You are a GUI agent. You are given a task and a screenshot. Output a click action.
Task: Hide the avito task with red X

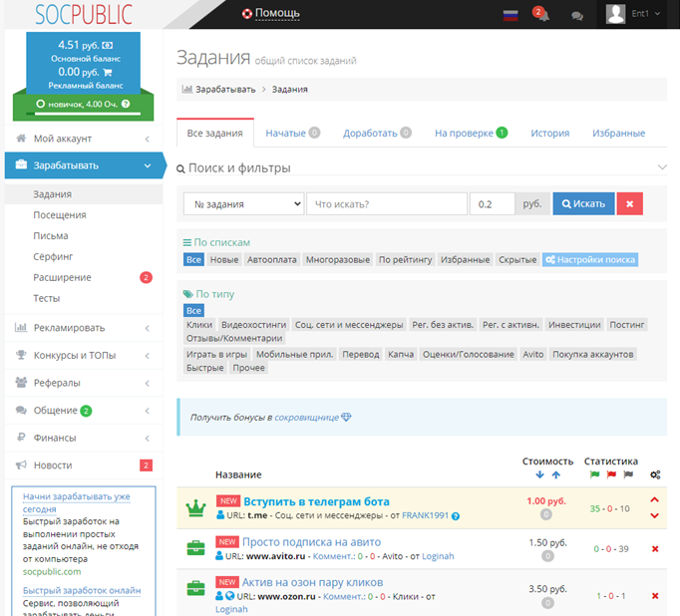point(655,549)
